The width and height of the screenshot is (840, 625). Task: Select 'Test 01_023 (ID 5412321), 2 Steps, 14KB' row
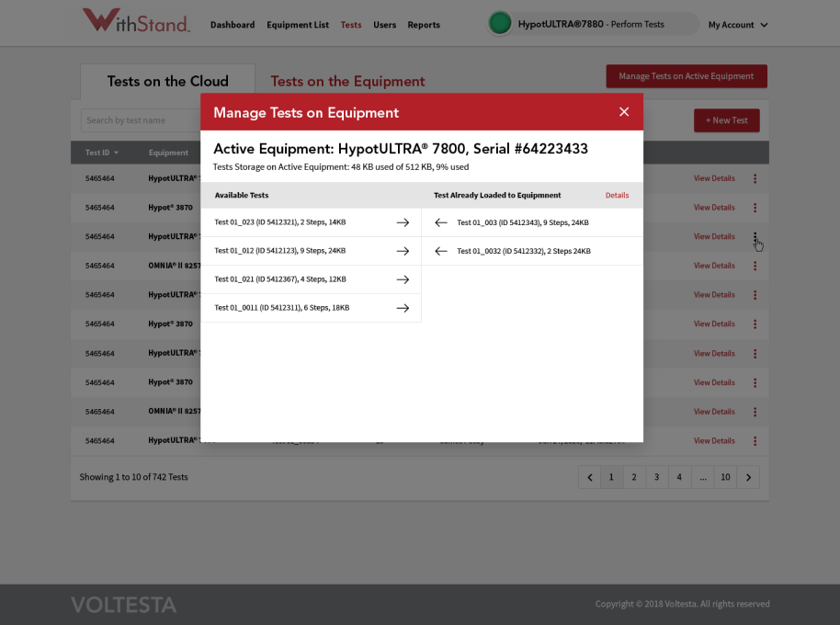tap(311, 222)
